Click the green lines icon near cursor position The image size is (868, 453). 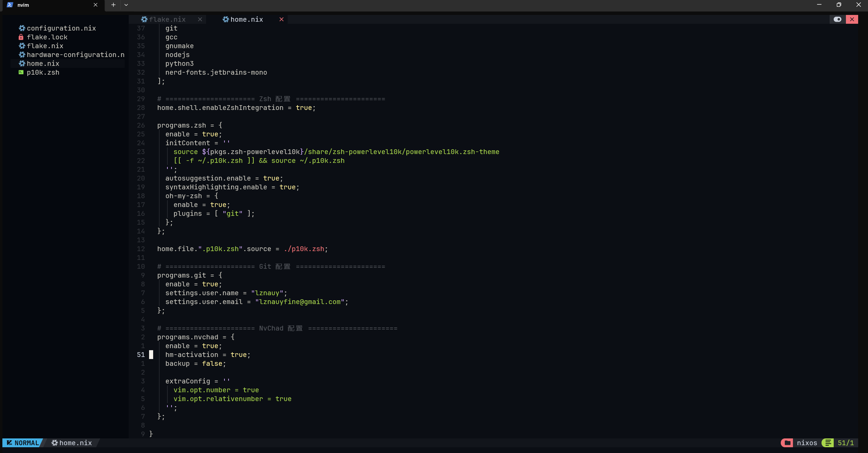[x=828, y=443]
